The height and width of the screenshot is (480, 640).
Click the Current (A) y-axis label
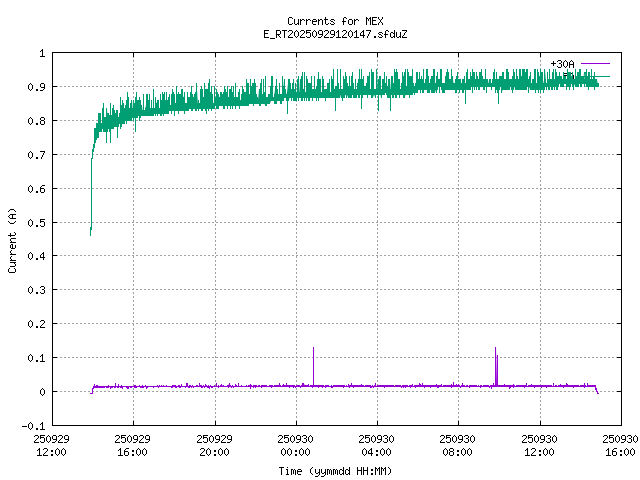(x=13, y=240)
